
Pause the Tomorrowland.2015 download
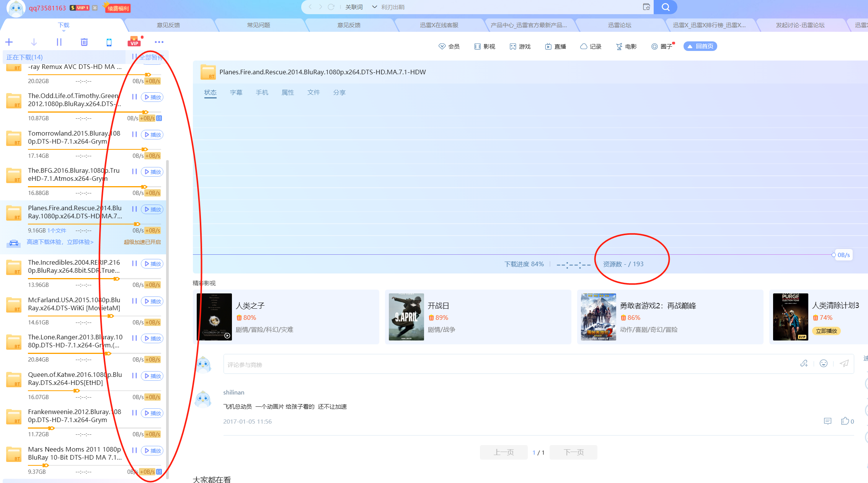click(134, 134)
